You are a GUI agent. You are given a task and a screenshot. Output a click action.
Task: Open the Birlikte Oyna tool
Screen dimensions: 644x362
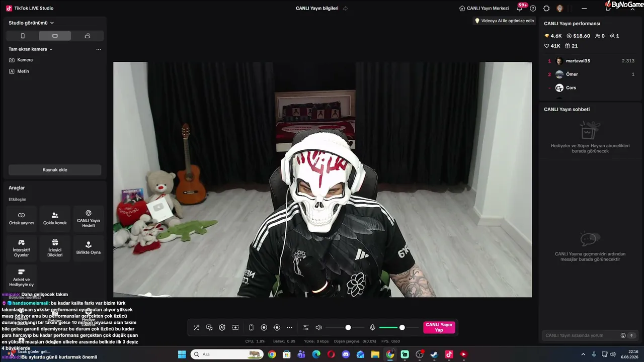point(89,248)
